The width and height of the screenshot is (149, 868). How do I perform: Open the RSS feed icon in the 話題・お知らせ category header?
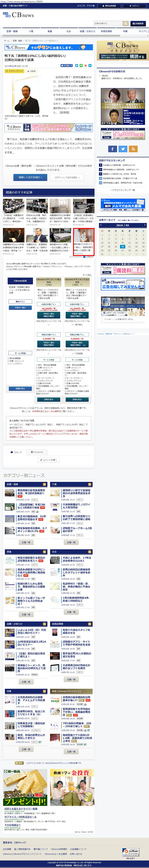[x=44, y=624]
